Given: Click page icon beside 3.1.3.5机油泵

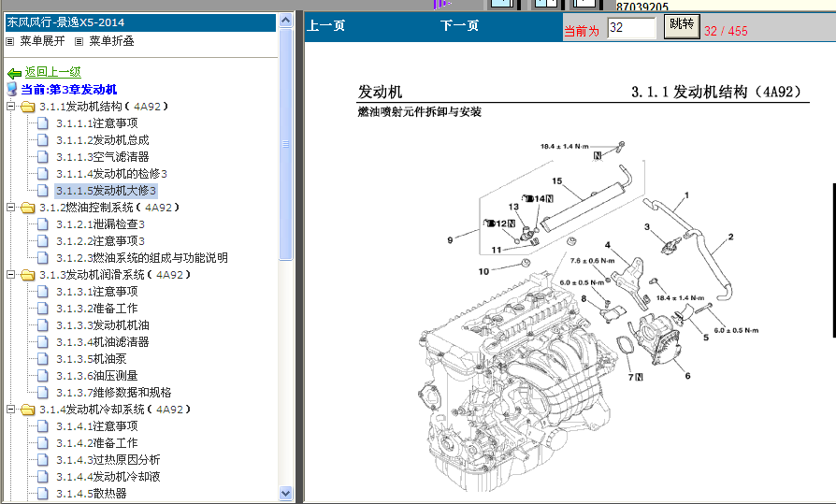Looking at the screenshot, I should click(43, 359).
